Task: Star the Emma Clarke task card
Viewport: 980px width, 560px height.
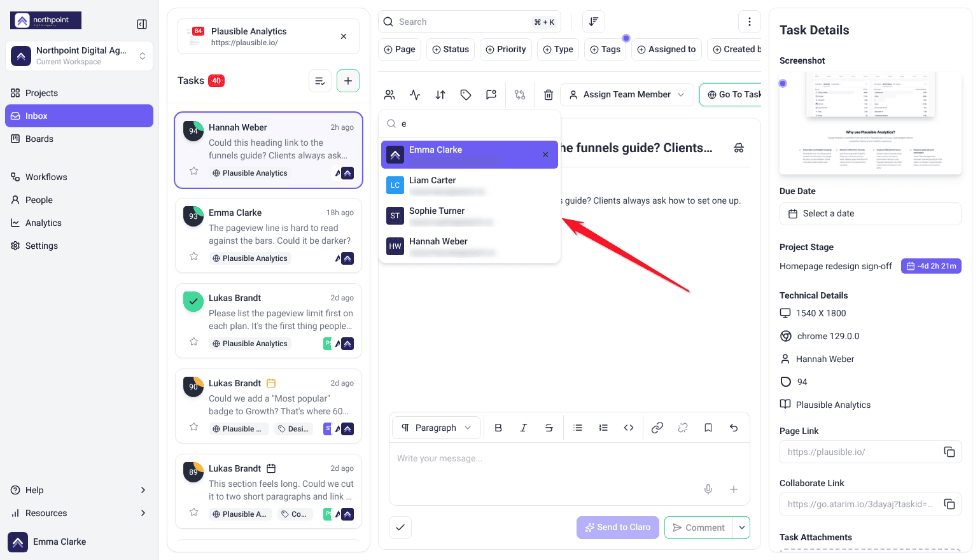Action: (x=194, y=256)
